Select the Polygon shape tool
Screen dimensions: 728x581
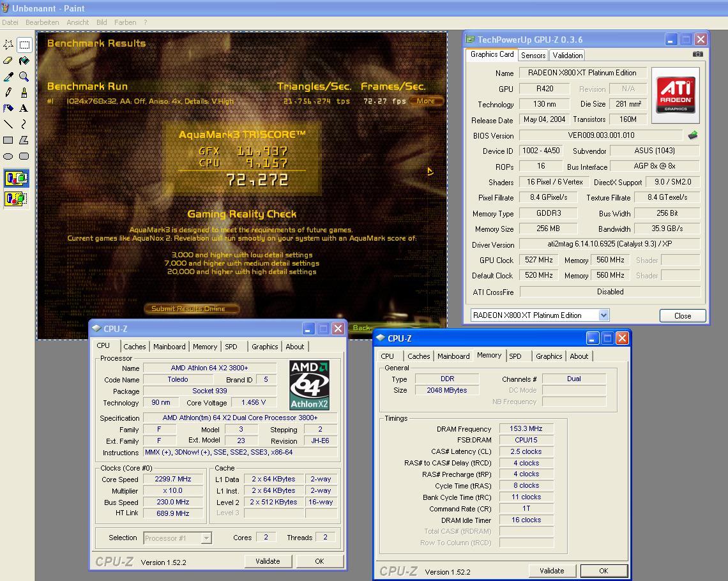pyautogui.click(x=24, y=140)
